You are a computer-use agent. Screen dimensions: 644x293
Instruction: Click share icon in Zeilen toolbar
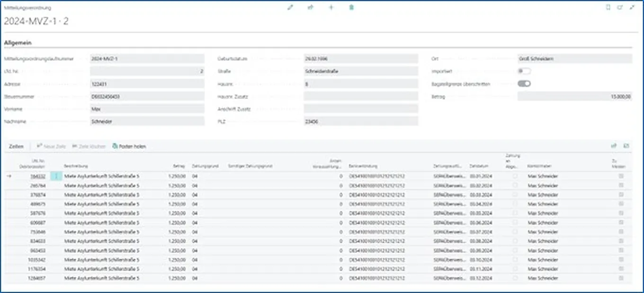click(x=614, y=146)
